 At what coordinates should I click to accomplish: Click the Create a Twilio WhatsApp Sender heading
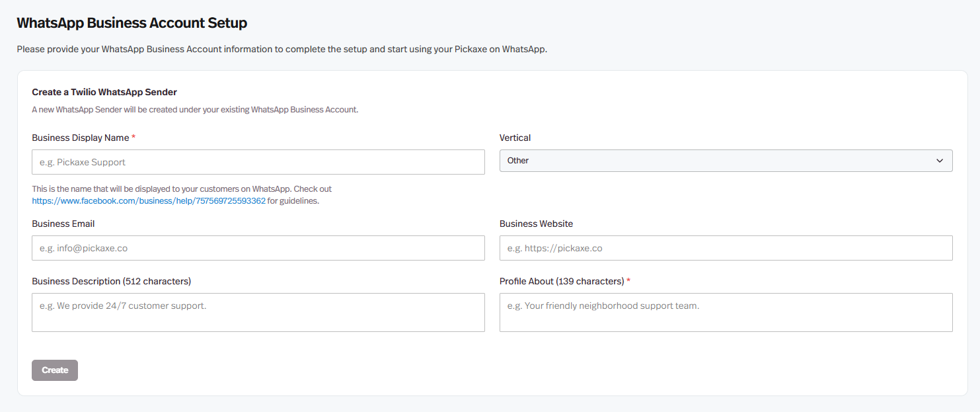[104, 92]
